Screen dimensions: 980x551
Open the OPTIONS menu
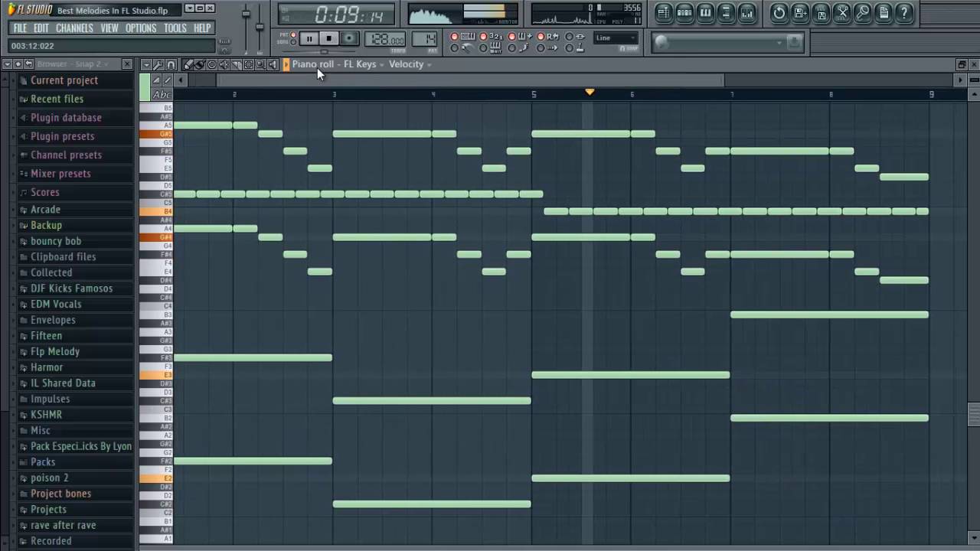coord(141,28)
